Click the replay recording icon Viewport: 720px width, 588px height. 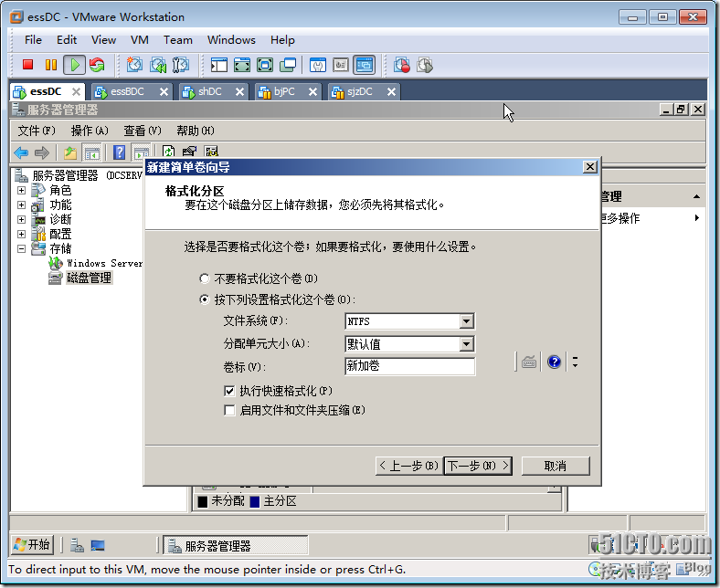(x=425, y=65)
